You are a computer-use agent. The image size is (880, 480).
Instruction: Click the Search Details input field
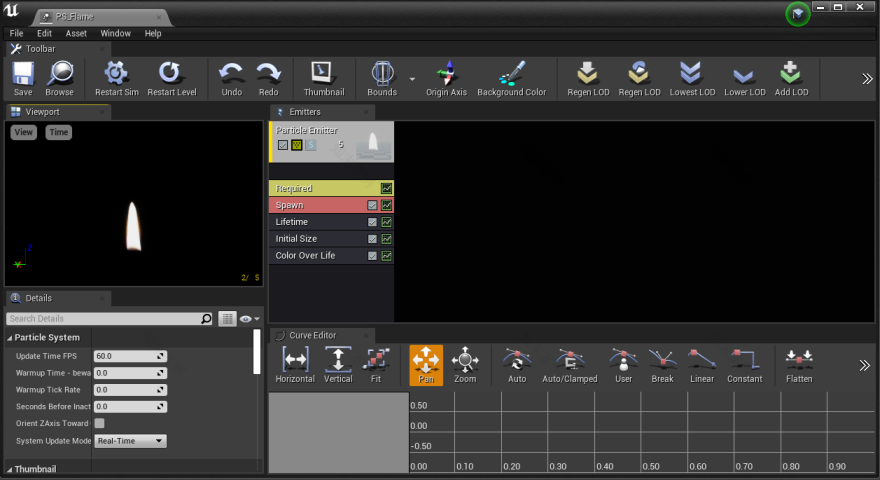[x=103, y=318]
